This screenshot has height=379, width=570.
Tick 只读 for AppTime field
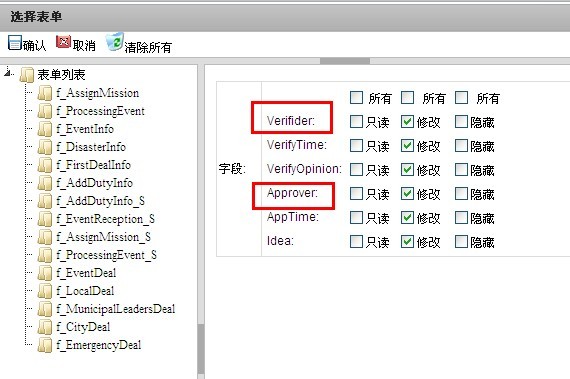coord(356,218)
